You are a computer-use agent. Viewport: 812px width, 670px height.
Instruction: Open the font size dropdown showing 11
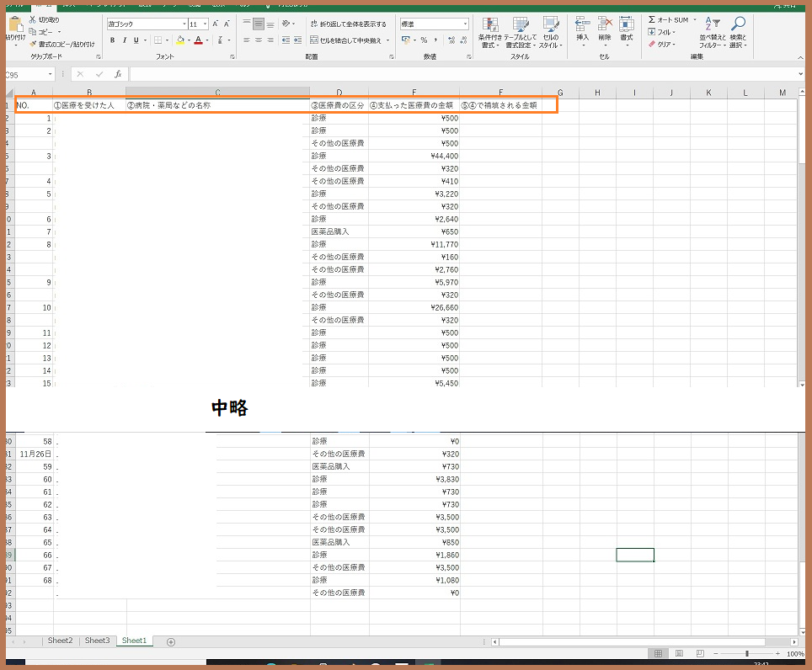205,24
